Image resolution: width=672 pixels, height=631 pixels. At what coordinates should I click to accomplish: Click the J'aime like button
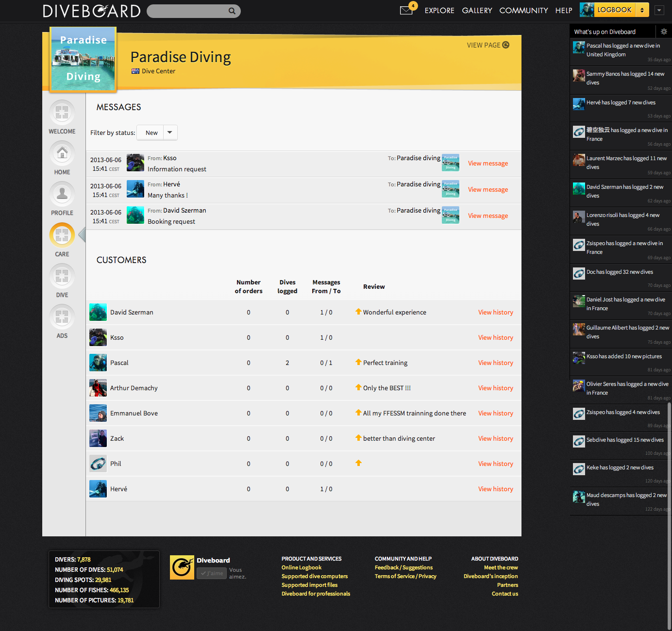[212, 573]
